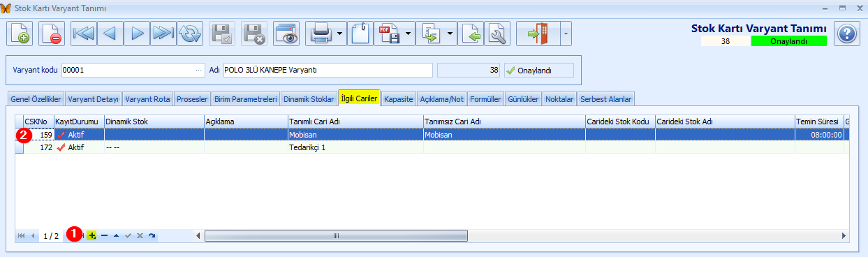The width and height of the screenshot is (868, 257).
Task: Cancel grid edit with the X navigator icon
Action: click(140, 236)
